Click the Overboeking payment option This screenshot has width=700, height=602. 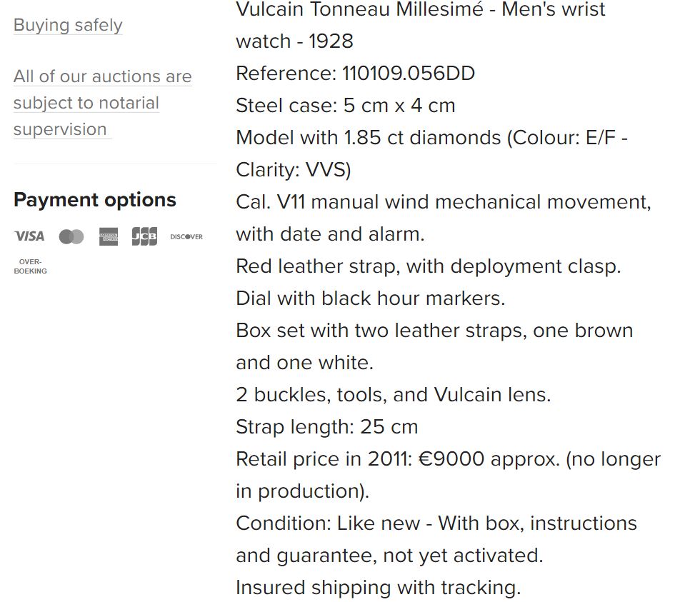point(30,266)
